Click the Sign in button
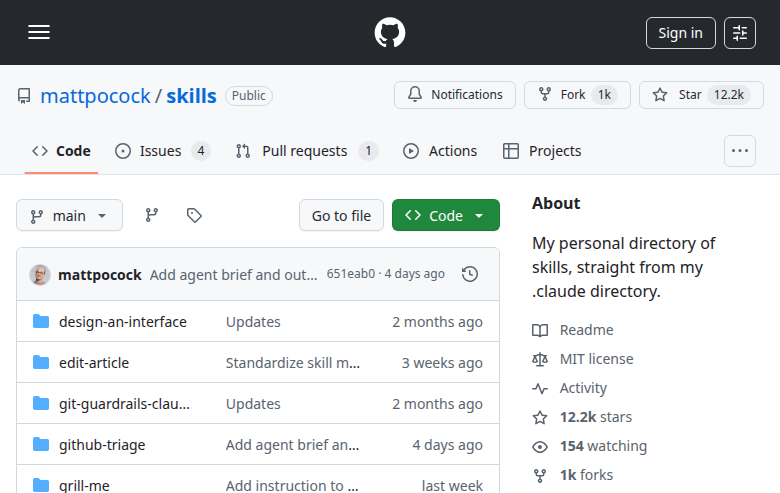Image resolution: width=780 pixels, height=493 pixels. coord(681,33)
